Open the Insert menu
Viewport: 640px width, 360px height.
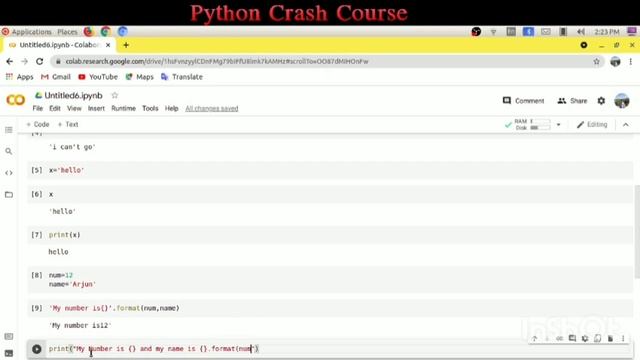[96, 108]
